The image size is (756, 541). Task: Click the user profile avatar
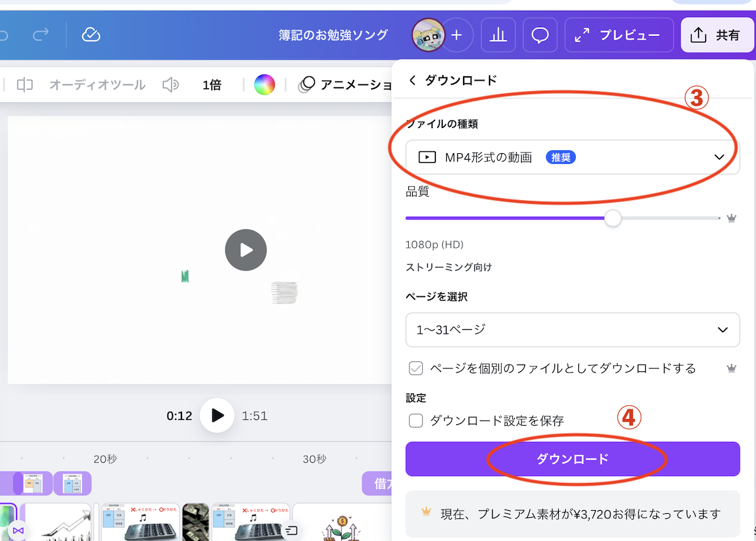(428, 35)
